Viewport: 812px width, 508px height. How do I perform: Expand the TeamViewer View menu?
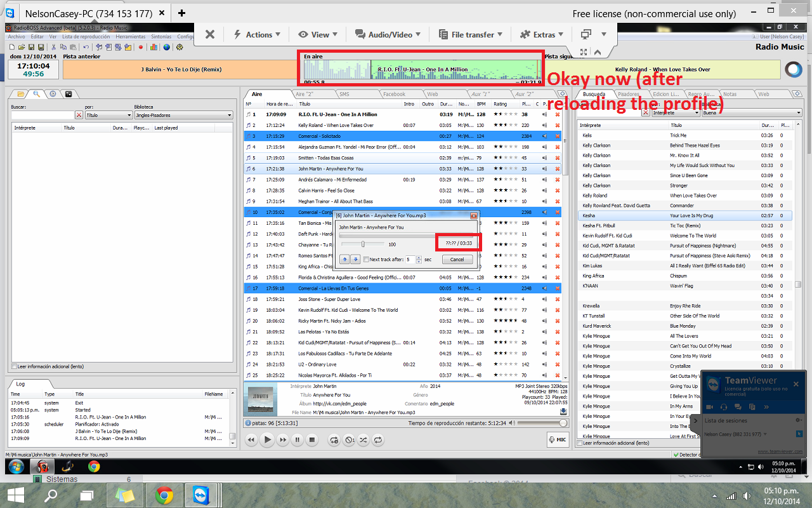click(318, 35)
